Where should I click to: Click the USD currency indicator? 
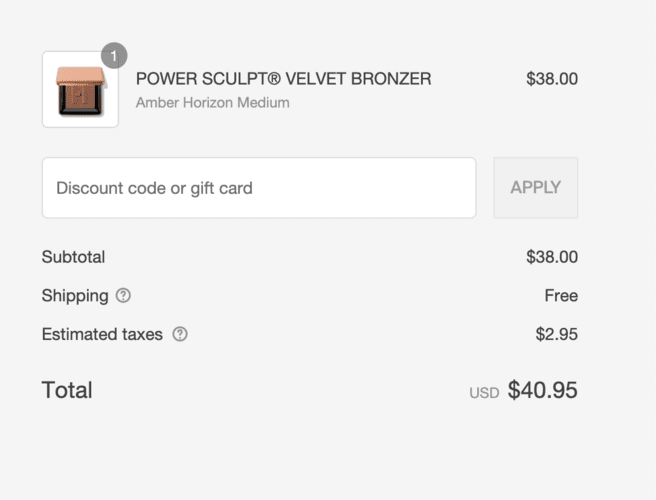pyautogui.click(x=484, y=393)
